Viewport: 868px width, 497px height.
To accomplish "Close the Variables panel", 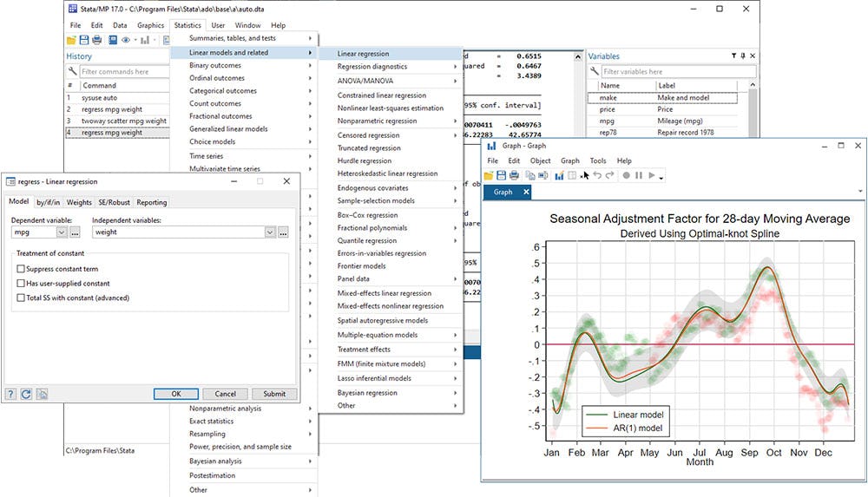I will 753,56.
